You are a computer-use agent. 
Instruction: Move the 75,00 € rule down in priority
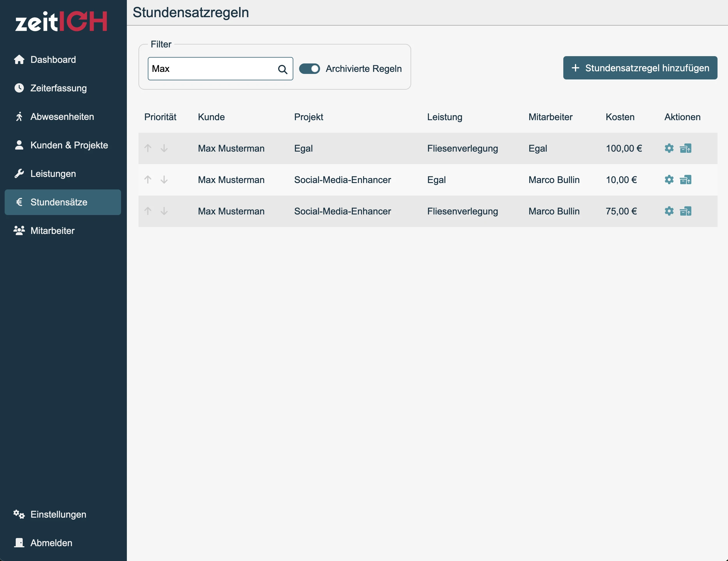(x=164, y=211)
